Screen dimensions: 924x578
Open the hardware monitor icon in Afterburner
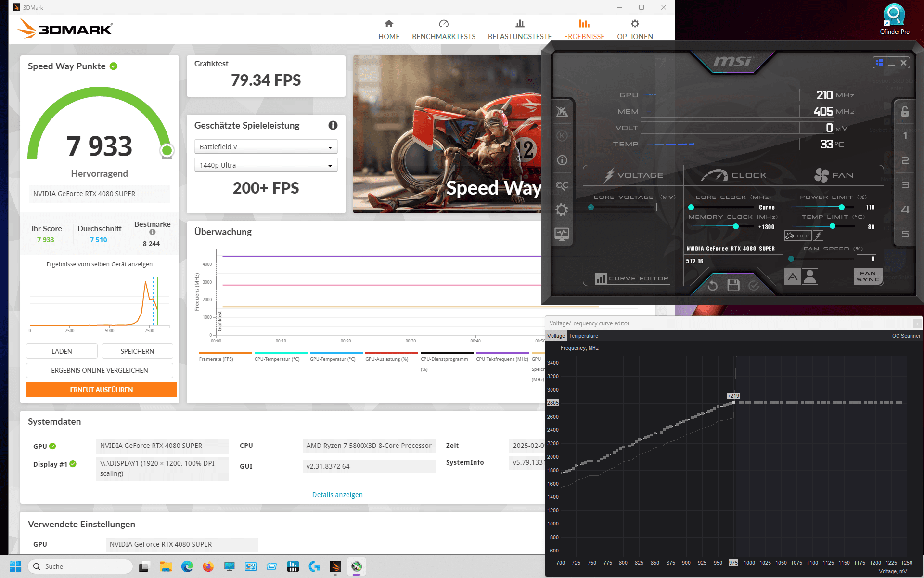(562, 234)
